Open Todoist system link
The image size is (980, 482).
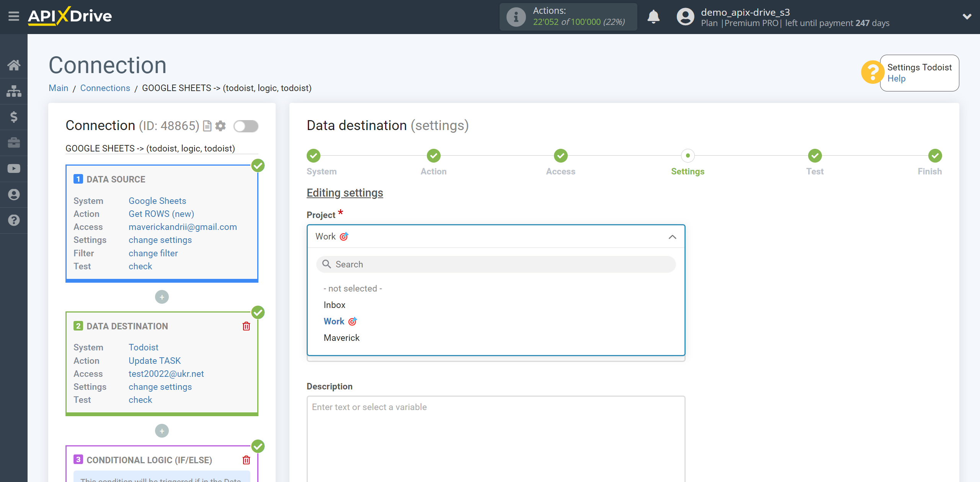point(143,347)
